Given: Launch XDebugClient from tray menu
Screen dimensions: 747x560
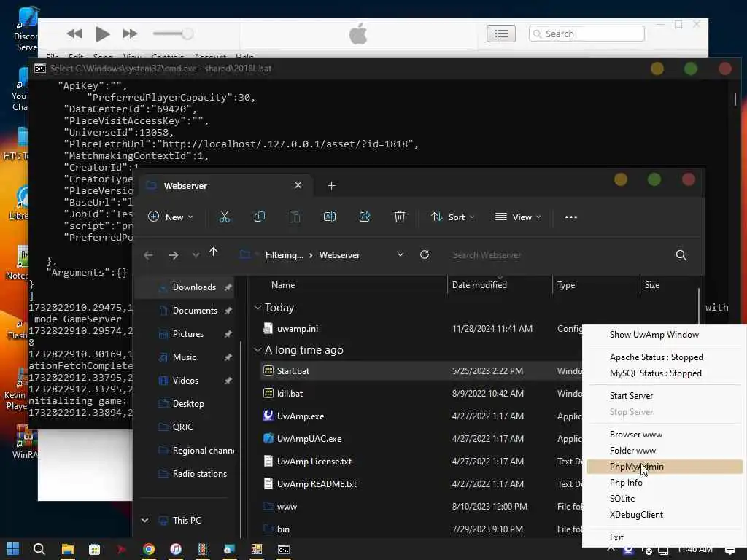Looking at the screenshot, I should (x=636, y=514).
